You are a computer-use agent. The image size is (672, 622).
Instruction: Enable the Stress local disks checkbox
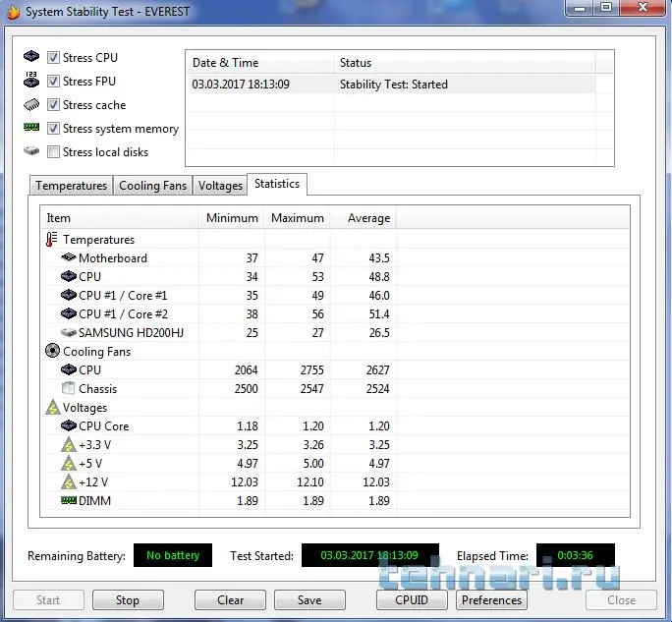click(53, 151)
